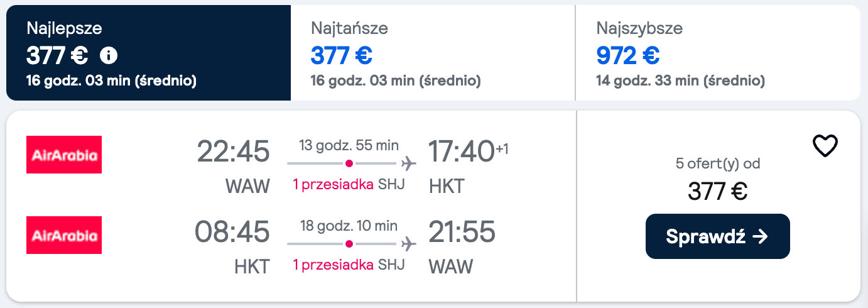Save this flight with the heart icon
The image size is (868, 308).
(x=825, y=146)
